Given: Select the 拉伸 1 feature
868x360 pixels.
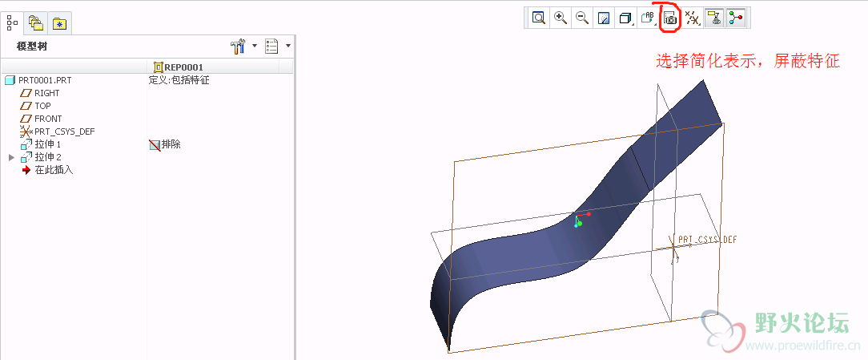Looking at the screenshot, I should click(x=47, y=144).
